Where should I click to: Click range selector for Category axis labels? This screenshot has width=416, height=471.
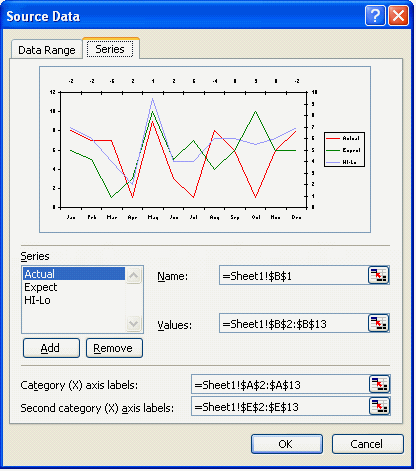click(380, 384)
